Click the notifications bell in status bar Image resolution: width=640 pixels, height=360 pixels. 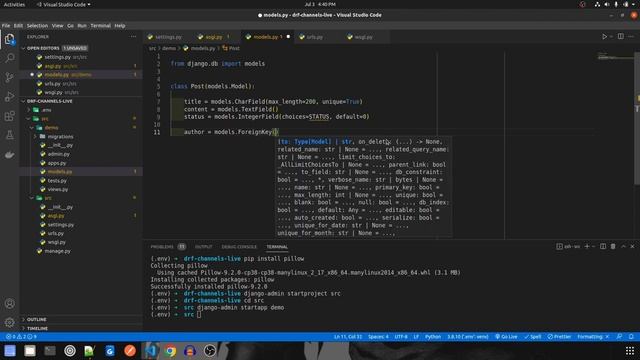point(631,337)
